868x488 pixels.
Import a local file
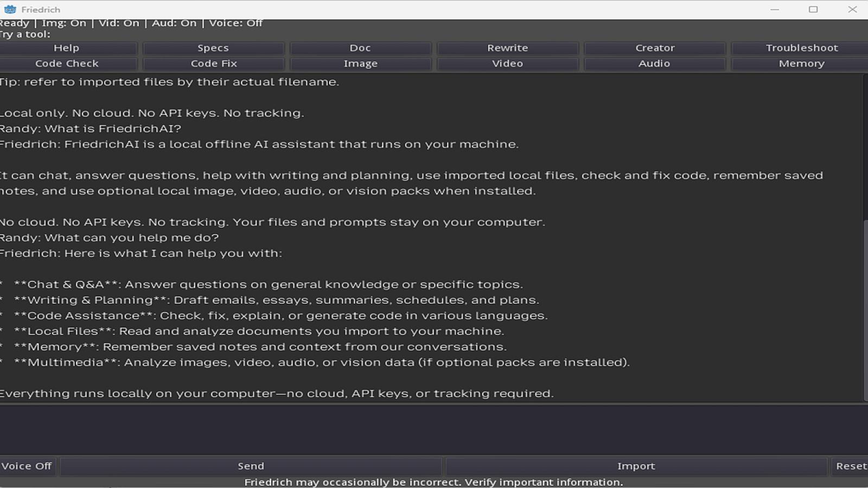tap(636, 466)
